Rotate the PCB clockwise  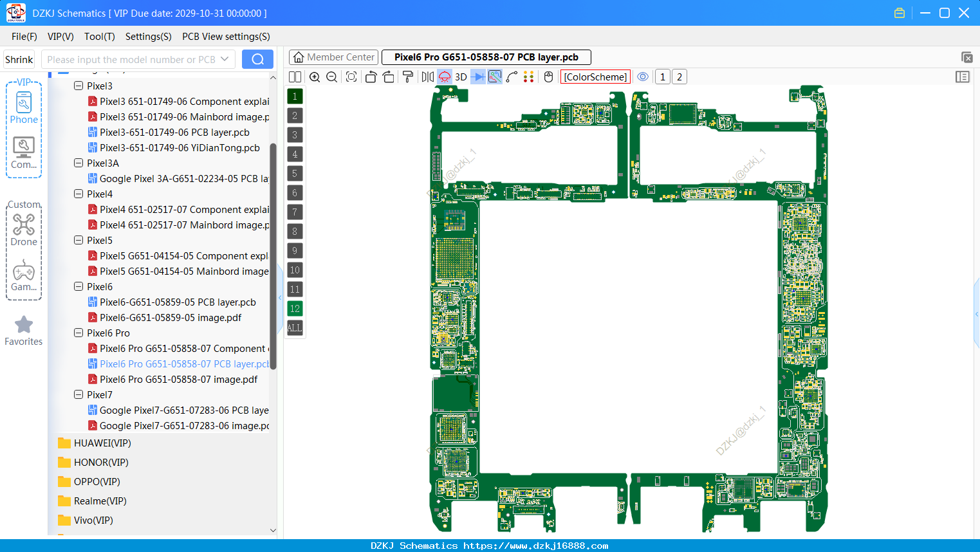(389, 77)
